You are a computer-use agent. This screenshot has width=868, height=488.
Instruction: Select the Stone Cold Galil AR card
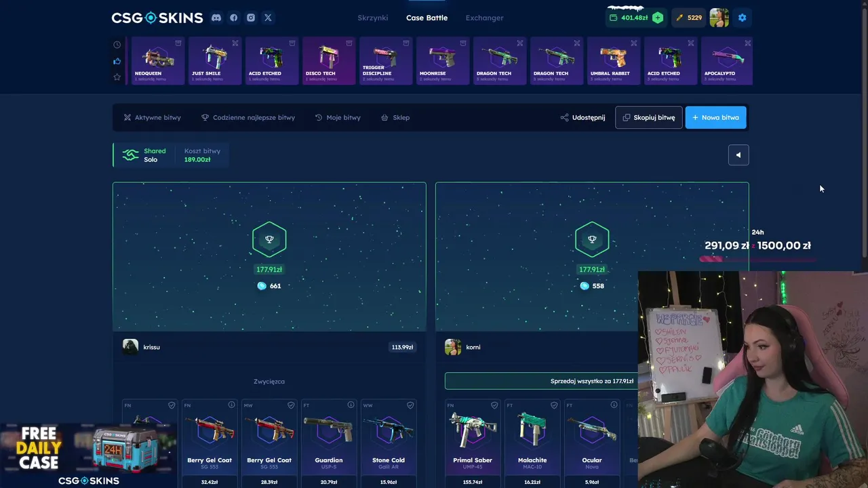coord(389,443)
